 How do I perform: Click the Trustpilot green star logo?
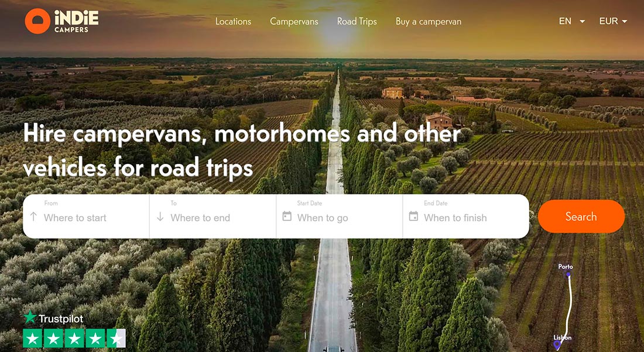click(30, 317)
